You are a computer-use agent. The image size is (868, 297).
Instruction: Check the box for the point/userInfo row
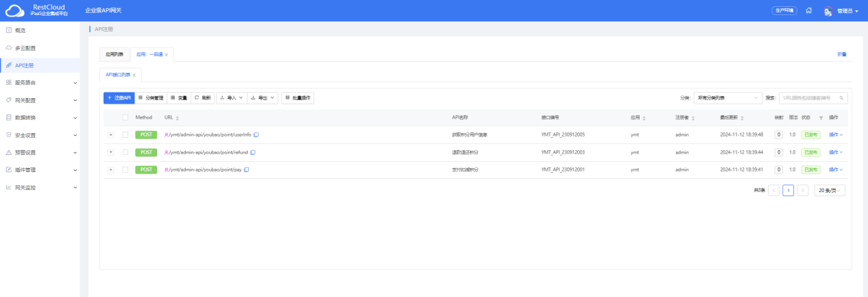[125, 134]
